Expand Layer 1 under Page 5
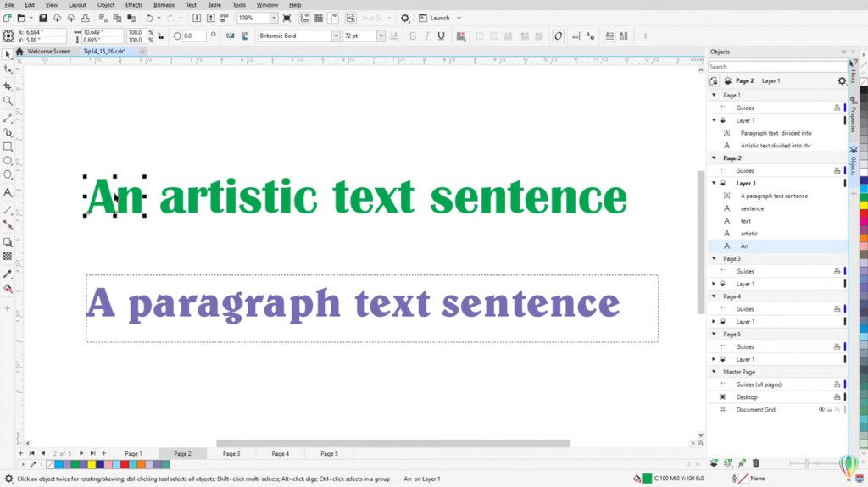The height and width of the screenshot is (487, 868). coord(714,359)
